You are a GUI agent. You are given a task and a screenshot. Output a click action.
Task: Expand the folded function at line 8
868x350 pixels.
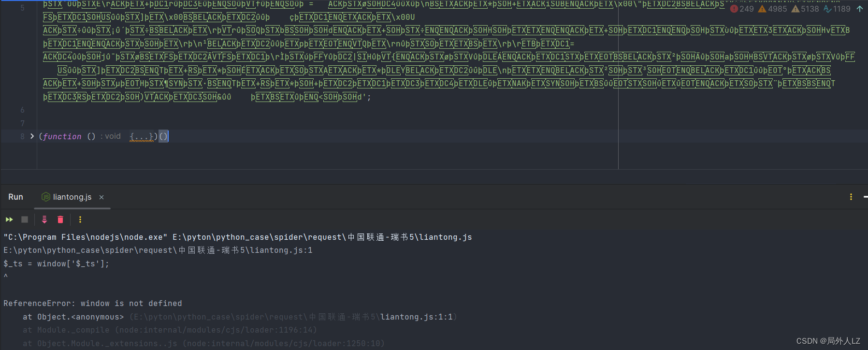coord(32,136)
